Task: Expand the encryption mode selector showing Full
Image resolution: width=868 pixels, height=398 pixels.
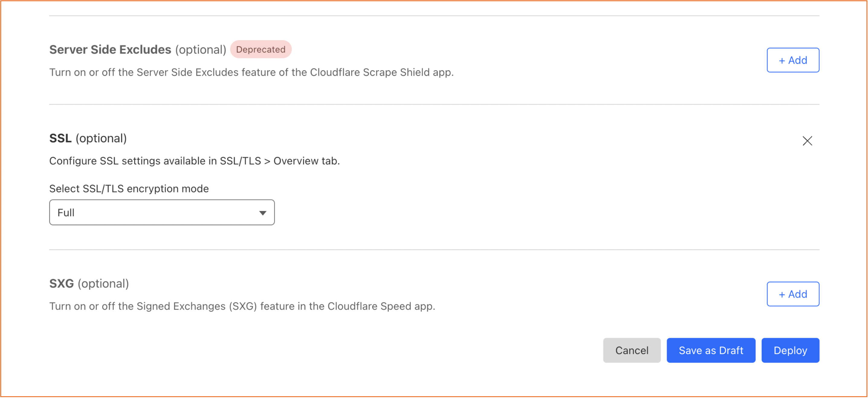Action: (162, 212)
